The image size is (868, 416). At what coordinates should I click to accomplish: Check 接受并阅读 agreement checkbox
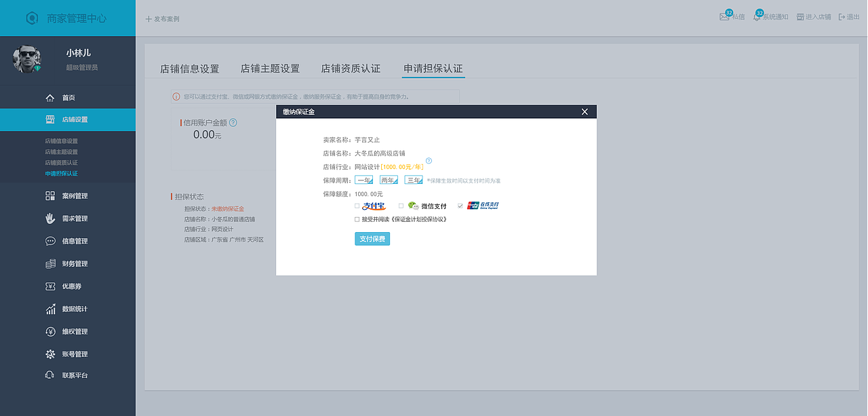(357, 219)
